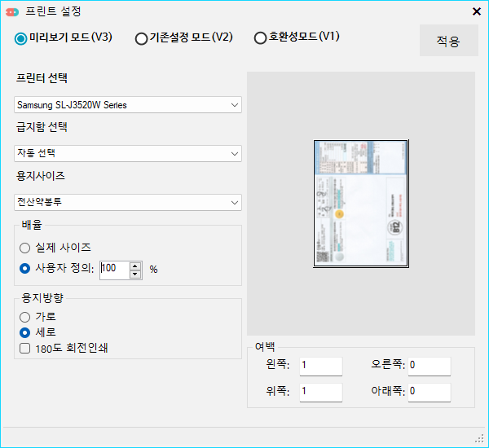Expand the 급지함 선택 dropdown
The image size is (489, 448).
pos(128,153)
